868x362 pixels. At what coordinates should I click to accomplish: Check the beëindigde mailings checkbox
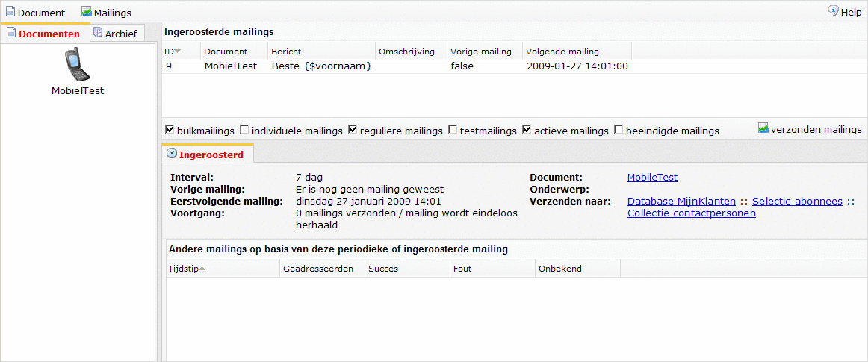click(x=619, y=130)
